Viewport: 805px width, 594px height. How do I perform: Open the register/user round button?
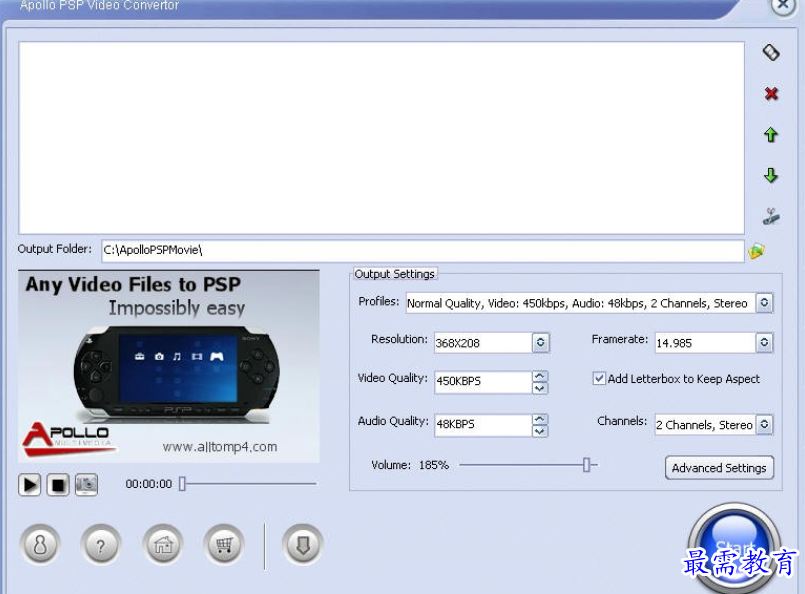point(40,545)
